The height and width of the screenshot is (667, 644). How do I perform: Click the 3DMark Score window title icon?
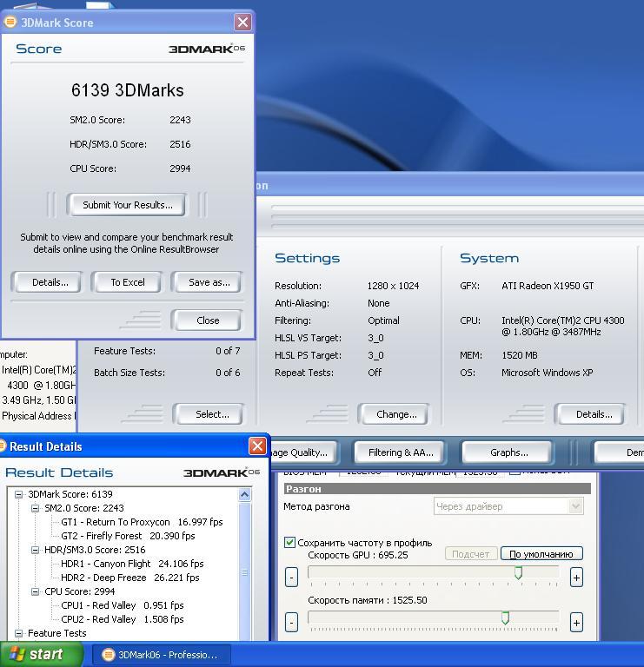pyautogui.click(x=10, y=22)
